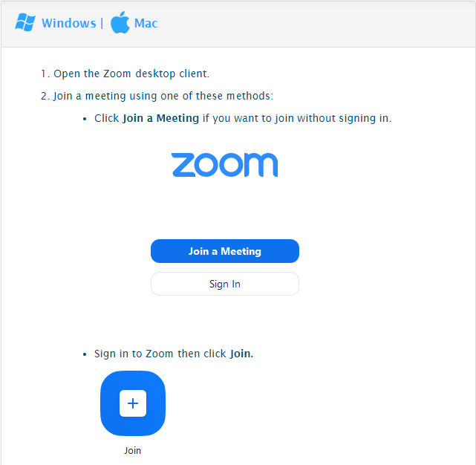Click the blue rounded Join icon
Screen dimensions: 476x465
point(133,403)
